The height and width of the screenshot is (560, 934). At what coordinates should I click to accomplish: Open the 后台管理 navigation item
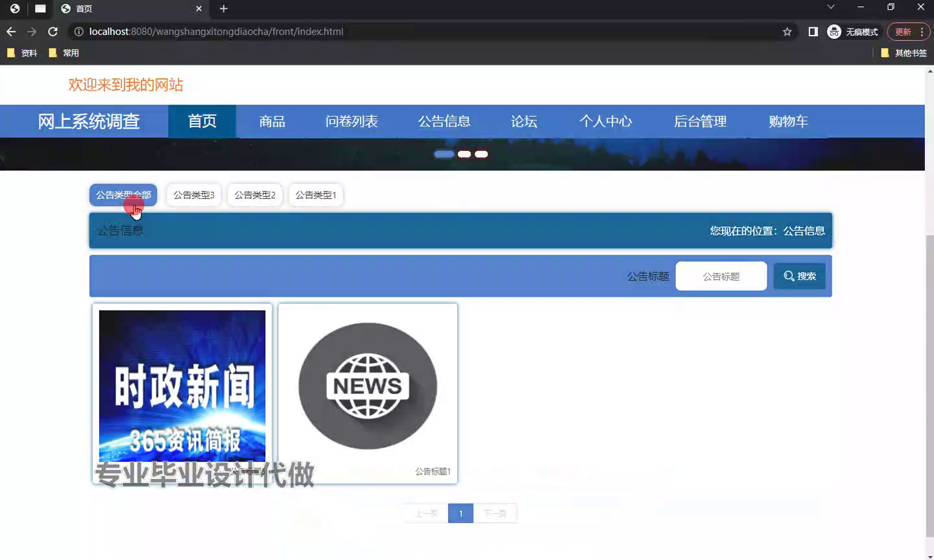coord(700,121)
